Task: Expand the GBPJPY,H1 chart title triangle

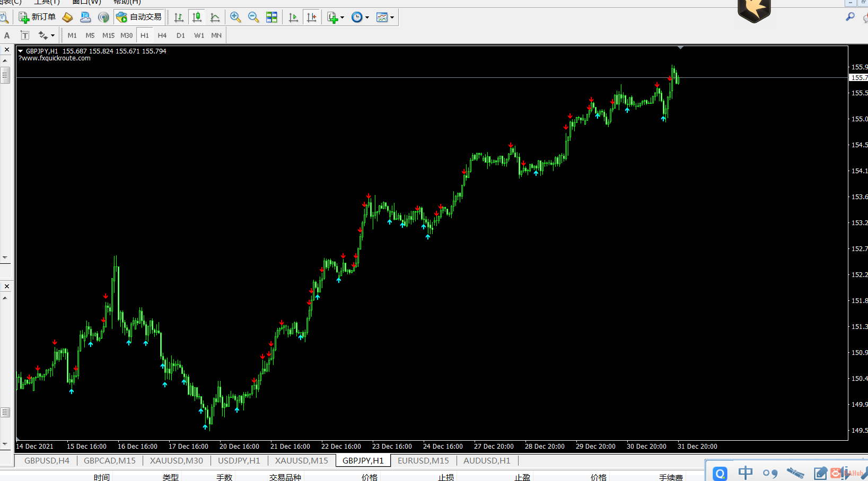Action: [21, 51]
